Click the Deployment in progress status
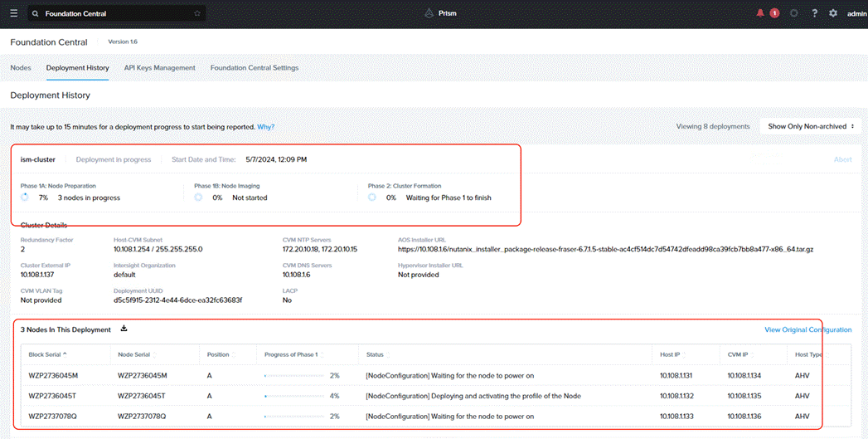This screenshot has height=439, width=868. coord(114,159)
